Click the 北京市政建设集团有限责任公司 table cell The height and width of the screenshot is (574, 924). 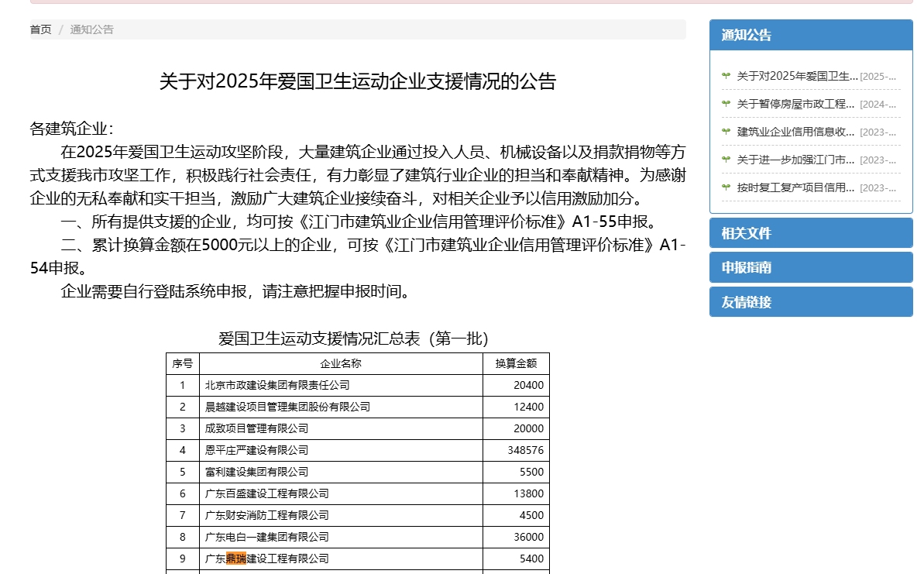[277, 385]
